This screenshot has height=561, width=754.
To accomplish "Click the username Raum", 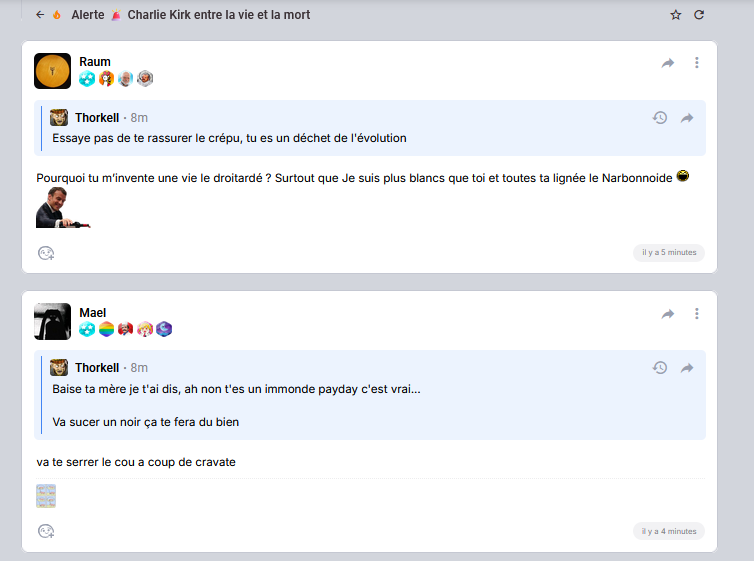I will (x=95, y=62).
